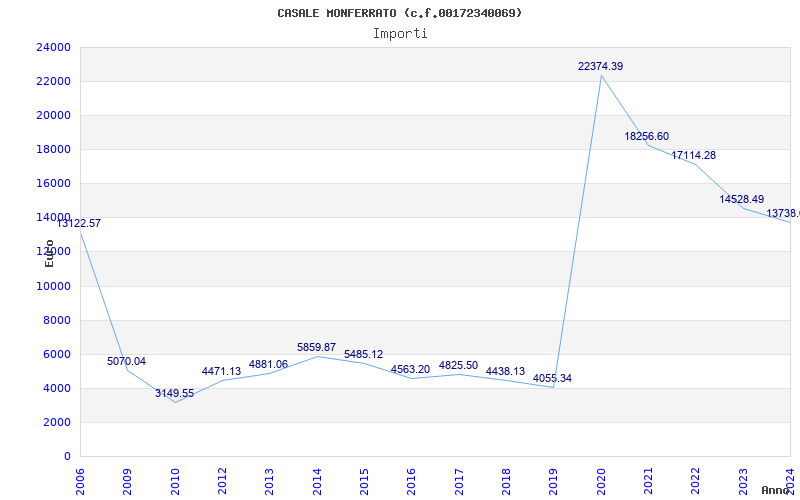Click y-axis value 16000

tap(54, 184)
